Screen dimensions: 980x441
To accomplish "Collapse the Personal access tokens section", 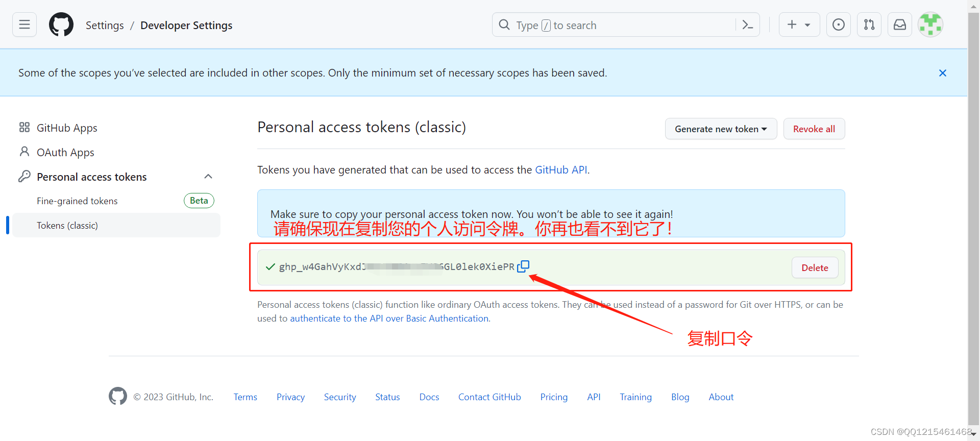I will (x=208, y=177).
